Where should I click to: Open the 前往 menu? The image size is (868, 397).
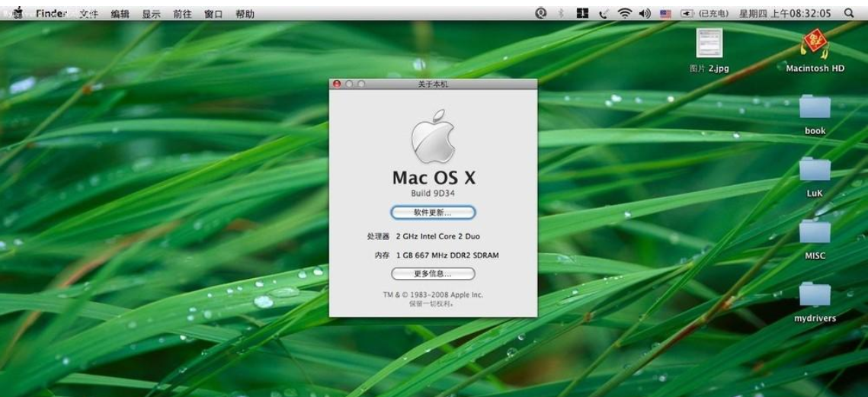pos(182,14)
